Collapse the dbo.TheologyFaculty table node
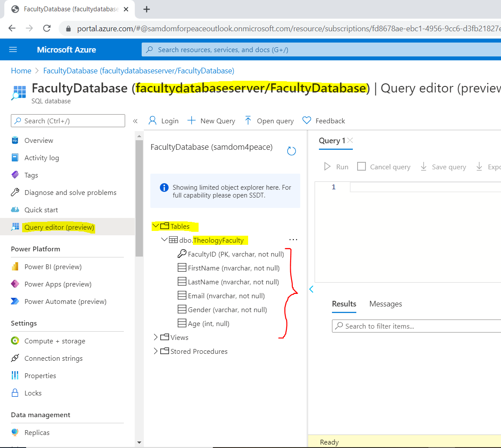This screenshot has width=501, height=448. 164,239
